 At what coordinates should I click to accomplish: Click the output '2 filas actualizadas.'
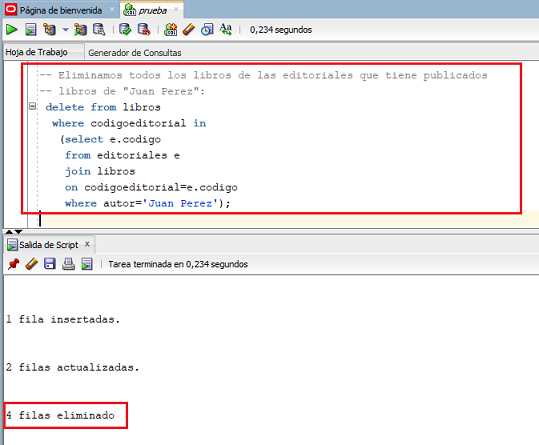click(x=73, y=367)
